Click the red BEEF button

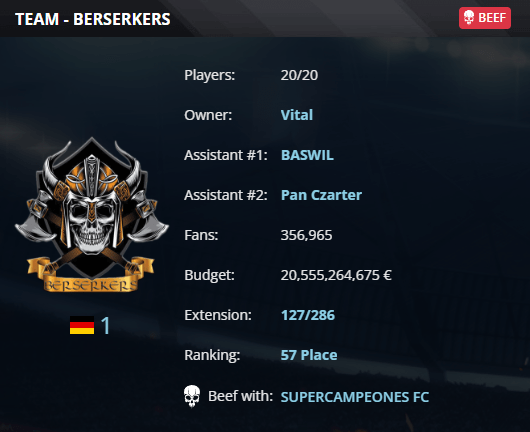(x=485, y=18)
